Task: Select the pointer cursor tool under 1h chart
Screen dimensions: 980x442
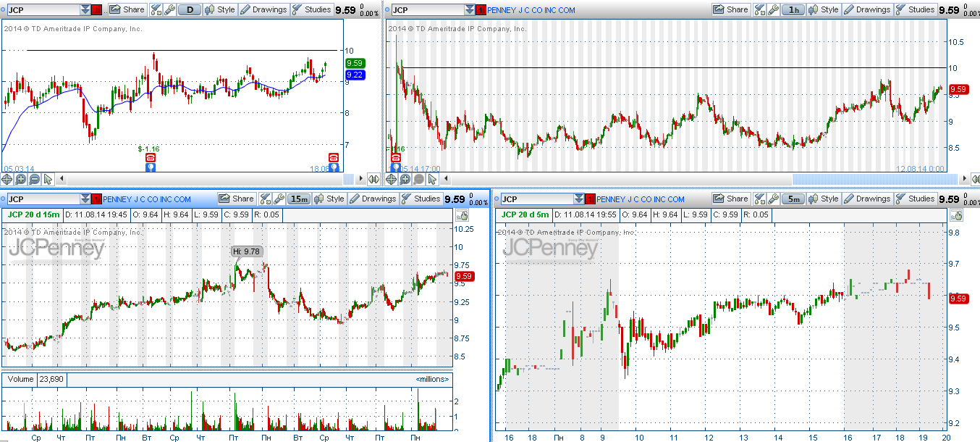Action: click(432, 179)
